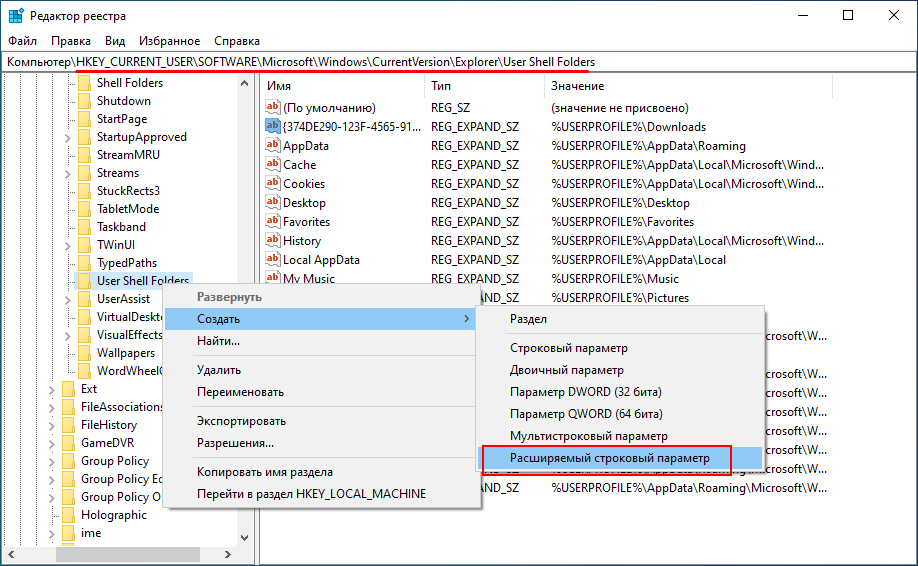Click the folder icon next to Ext
918x566 pixels.
(x=68, y=389)
